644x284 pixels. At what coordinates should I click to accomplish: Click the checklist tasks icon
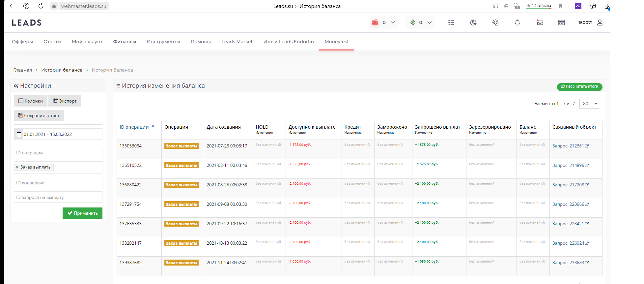coord(451,22)
